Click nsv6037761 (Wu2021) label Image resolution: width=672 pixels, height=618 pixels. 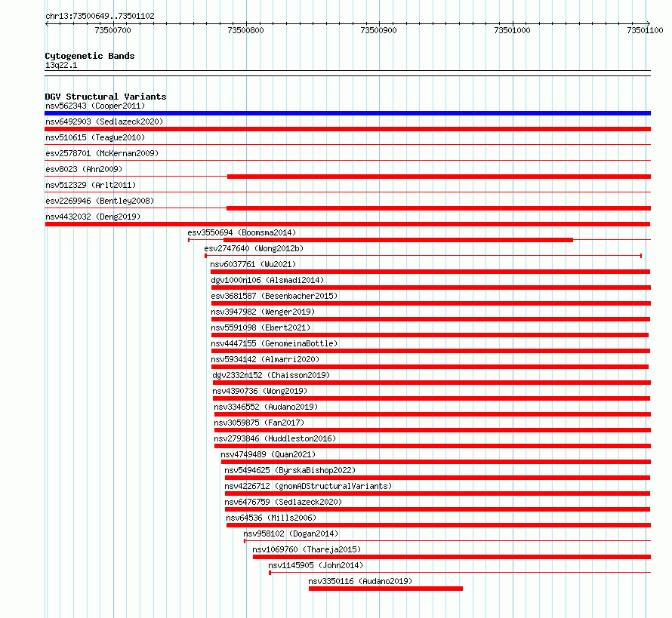click(x=253, y=264)
